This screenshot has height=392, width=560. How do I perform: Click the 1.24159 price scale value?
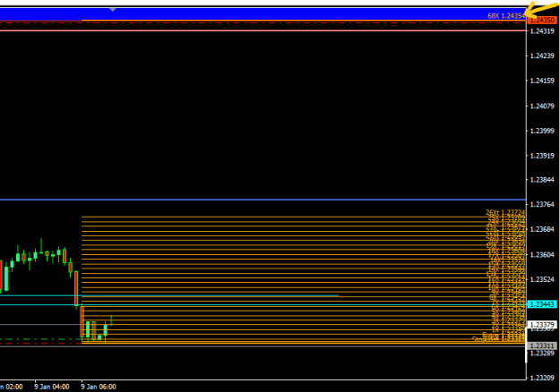[542, 81]
